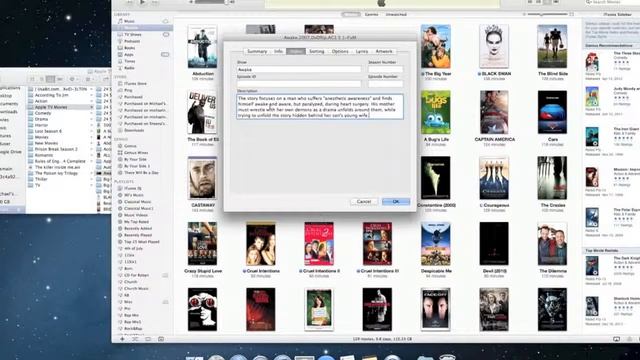Open the Downloads entry under Store
Screen dimensions: 640x360
click(x=134, y=130)
